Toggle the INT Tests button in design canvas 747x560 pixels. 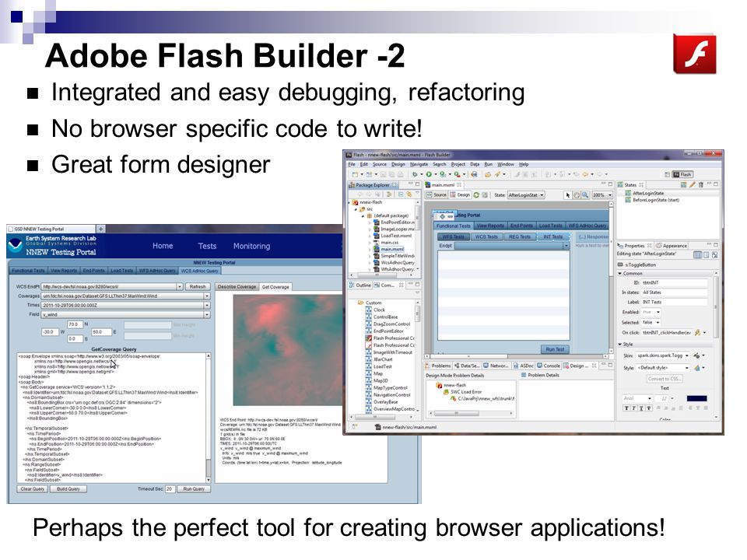point(553,236)
